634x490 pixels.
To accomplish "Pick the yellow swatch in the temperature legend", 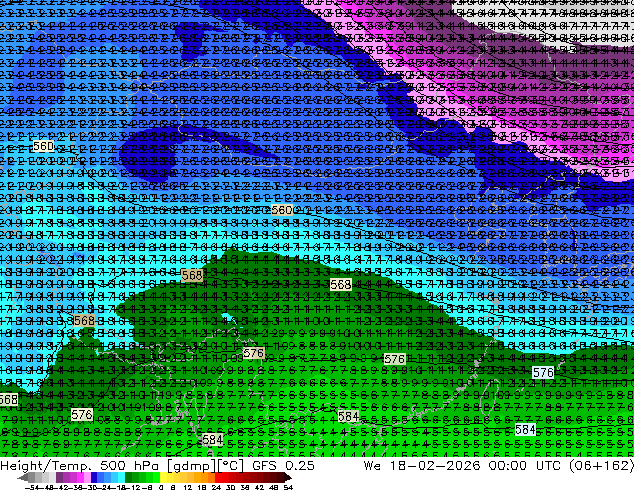I will tap(163, 478).
